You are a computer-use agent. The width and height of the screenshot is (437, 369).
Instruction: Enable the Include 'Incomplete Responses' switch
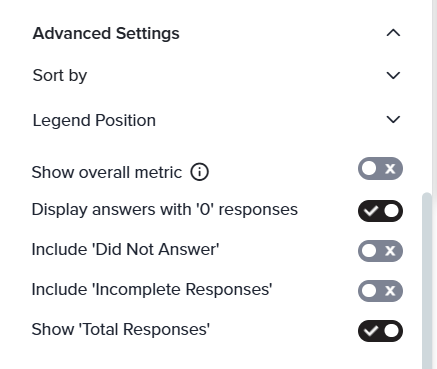click(x=380, y=291)
